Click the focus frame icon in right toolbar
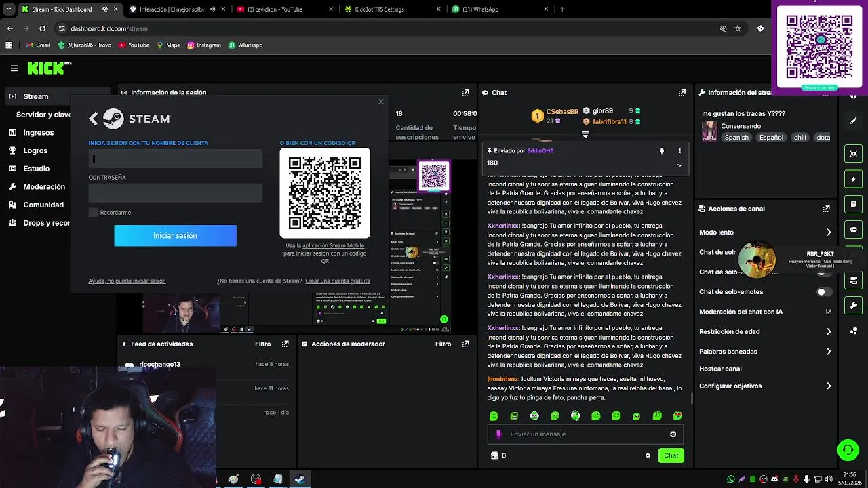The width and height of the screenshot is (868, 488). click(854, 154)
